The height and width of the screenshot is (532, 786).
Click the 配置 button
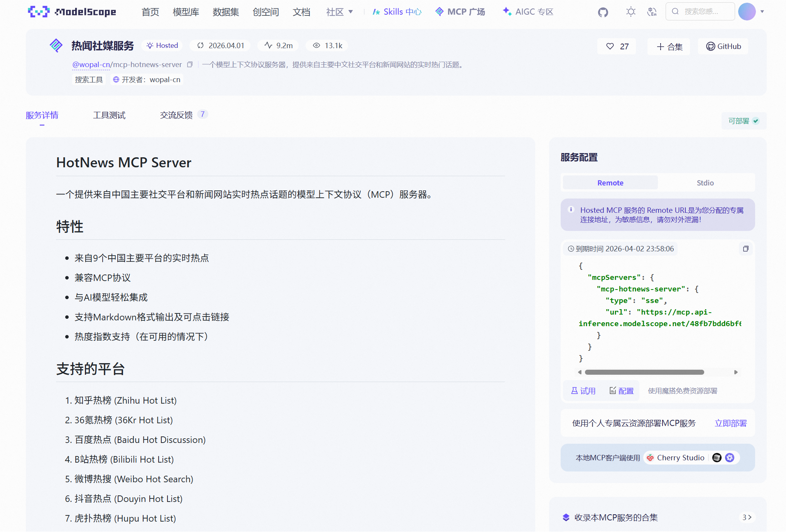pyautogui.click(x=621, y=391)
